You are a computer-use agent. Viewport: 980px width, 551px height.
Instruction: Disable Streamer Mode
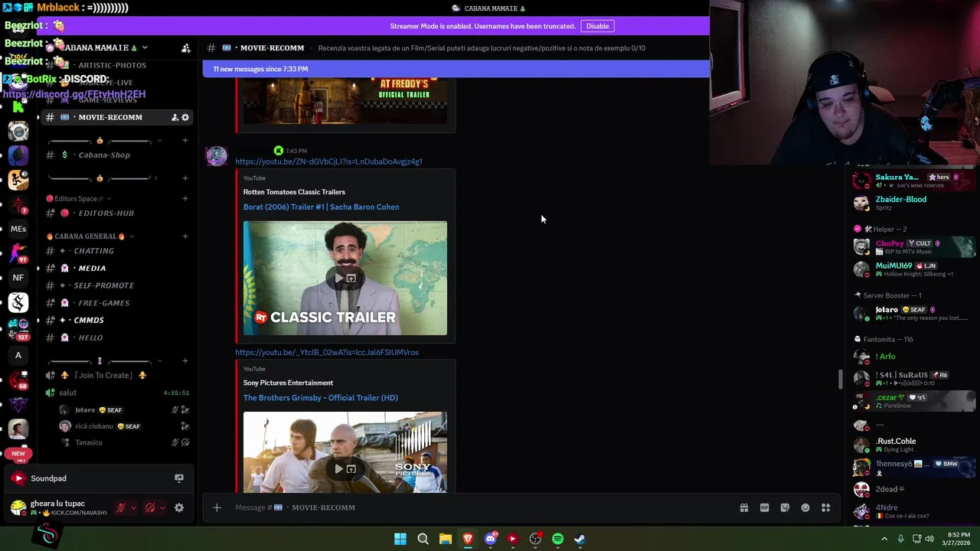pos(597,26)
